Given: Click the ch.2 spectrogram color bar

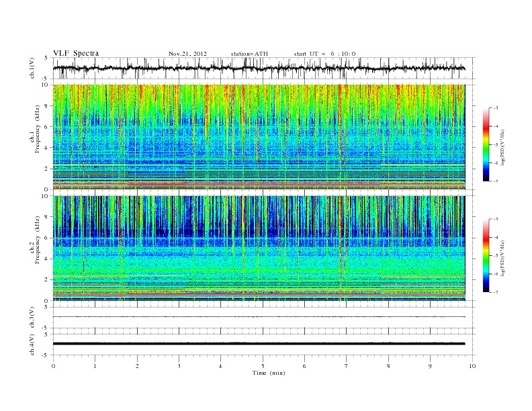Looking at the screenshot, I should [486, 256].
